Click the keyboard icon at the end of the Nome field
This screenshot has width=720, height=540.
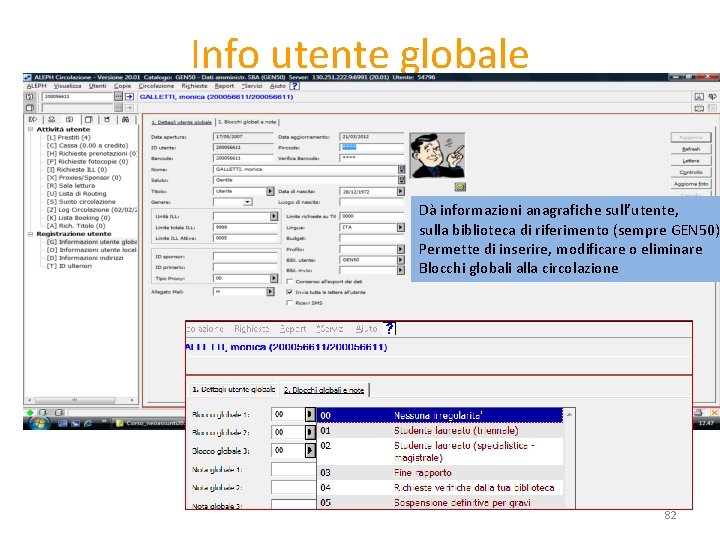(x=402, y=169)
